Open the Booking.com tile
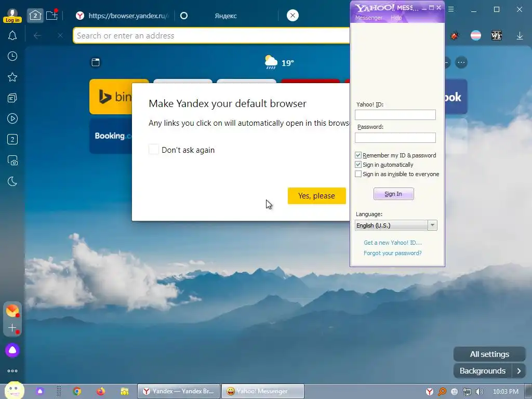Screen dimensions: 532x399 coord(111,136)
